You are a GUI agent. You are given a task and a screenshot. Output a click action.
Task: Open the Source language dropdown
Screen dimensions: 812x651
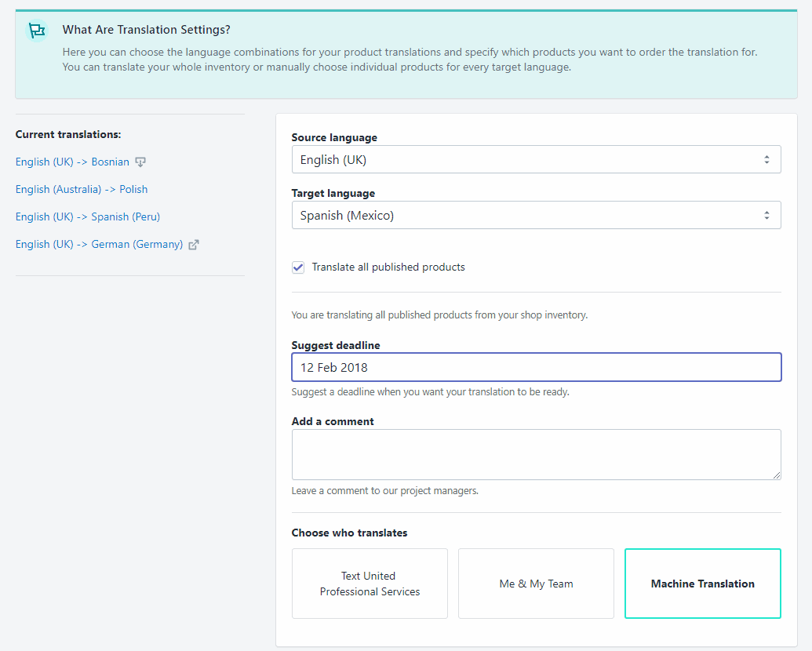pos(536,159)
